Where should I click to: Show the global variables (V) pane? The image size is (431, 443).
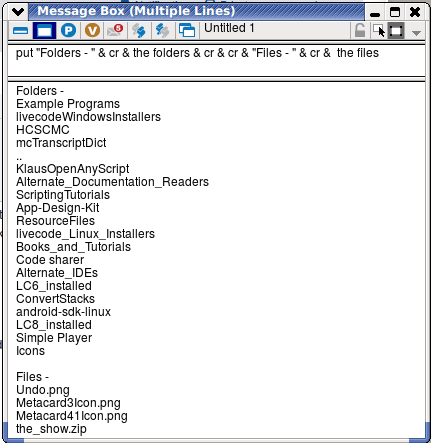pyautogui.click(x=92, y=31)
